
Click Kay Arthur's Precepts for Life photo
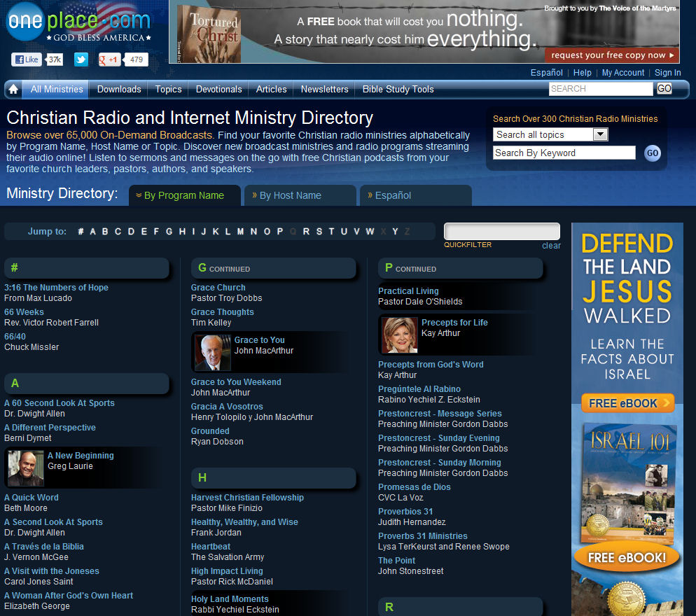tap(398, 335)
